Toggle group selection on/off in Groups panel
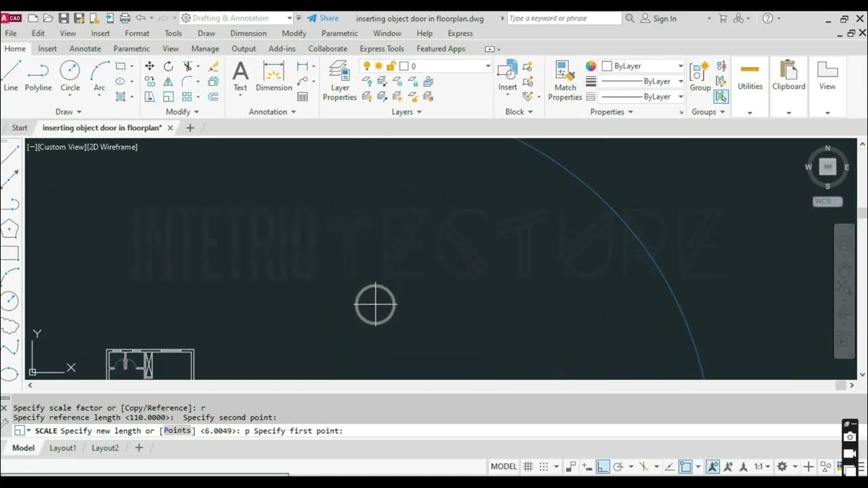 [x=721, y=97]
